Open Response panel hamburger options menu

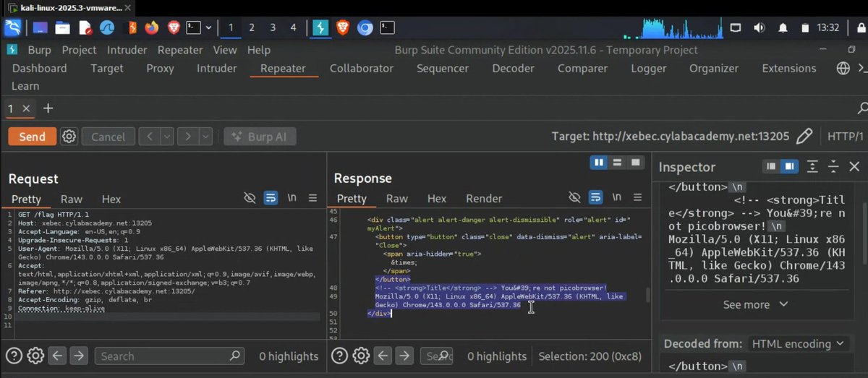click(x=638, y=197)
